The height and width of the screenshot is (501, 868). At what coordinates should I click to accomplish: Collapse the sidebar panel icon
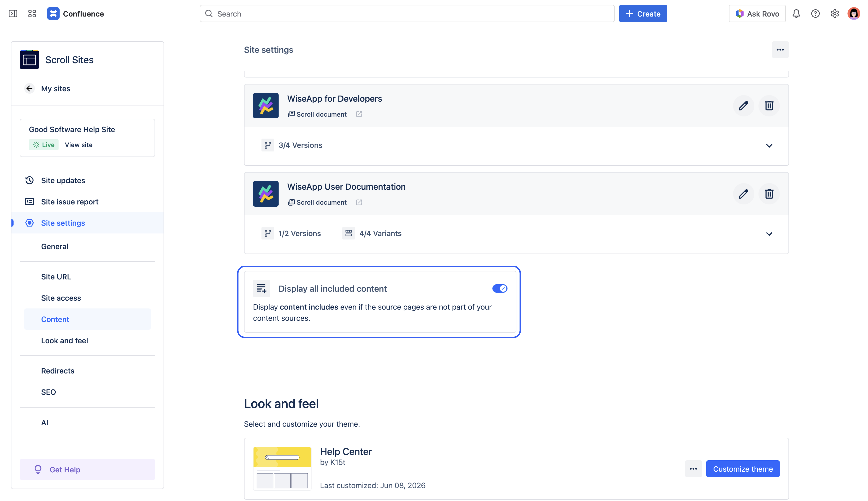pos(13,14)
